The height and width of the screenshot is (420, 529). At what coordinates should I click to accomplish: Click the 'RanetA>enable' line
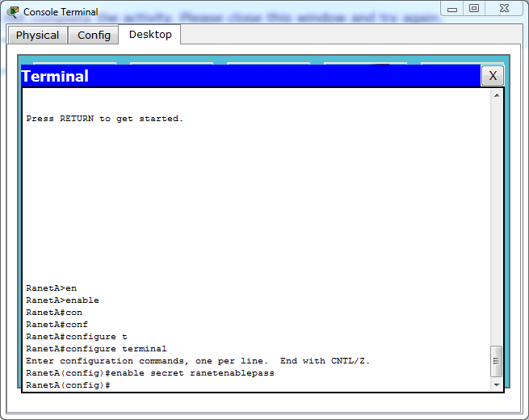coord(62,300)
